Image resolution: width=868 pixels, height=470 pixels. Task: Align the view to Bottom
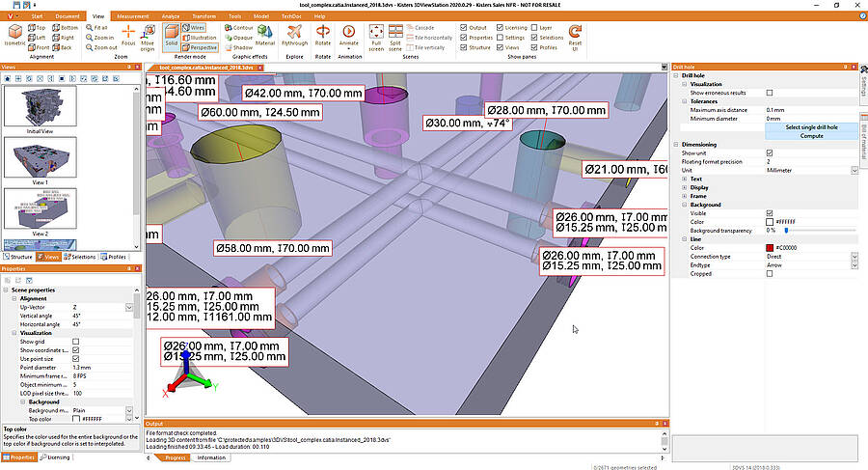[x=66, y=28]
